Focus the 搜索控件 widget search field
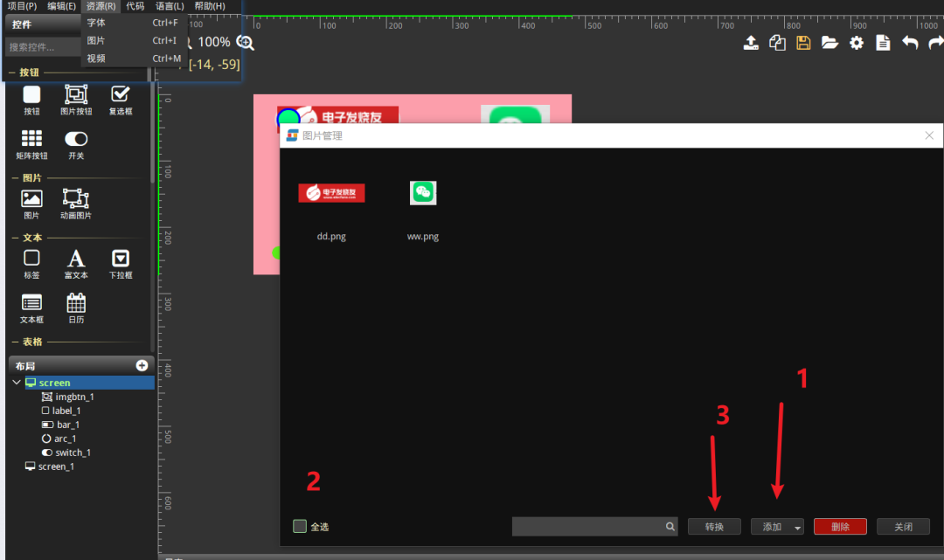944x560 pixels. pyautogui.click(x=42, y=47)
